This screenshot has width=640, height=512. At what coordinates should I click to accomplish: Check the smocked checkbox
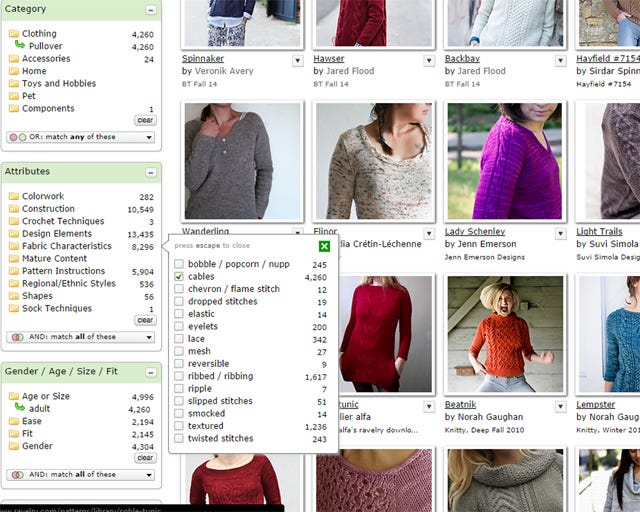click(179, 413)
